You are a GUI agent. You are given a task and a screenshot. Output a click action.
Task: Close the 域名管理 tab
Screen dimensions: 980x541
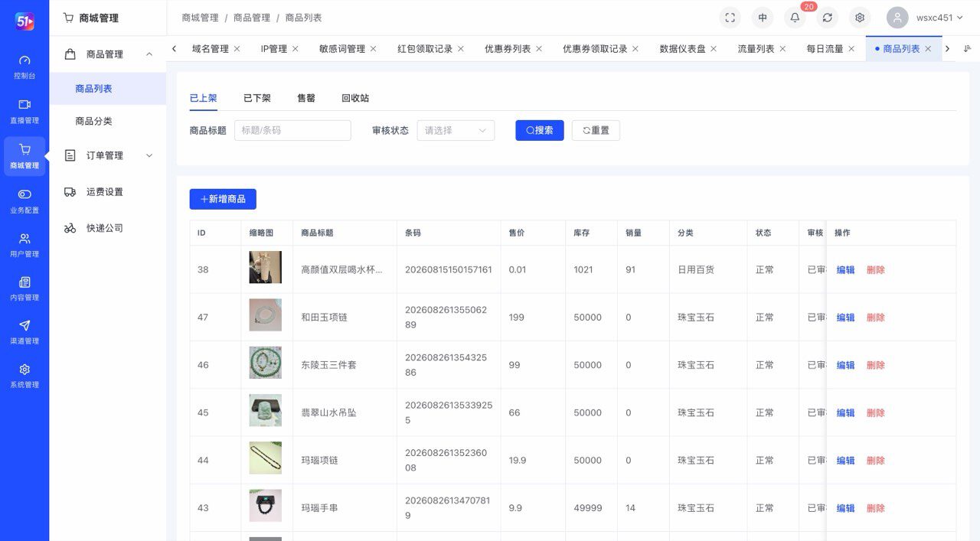pos(237,49)
